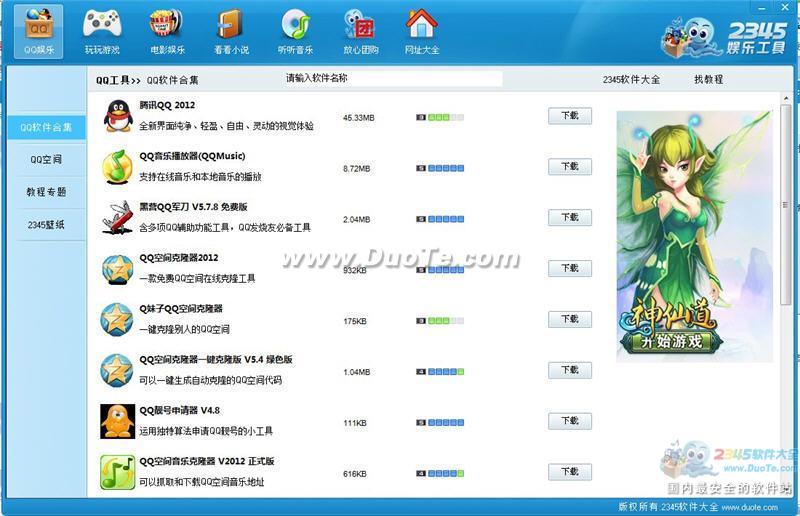Click the QQ空间克隆器2012 star icon

point(117,269)
